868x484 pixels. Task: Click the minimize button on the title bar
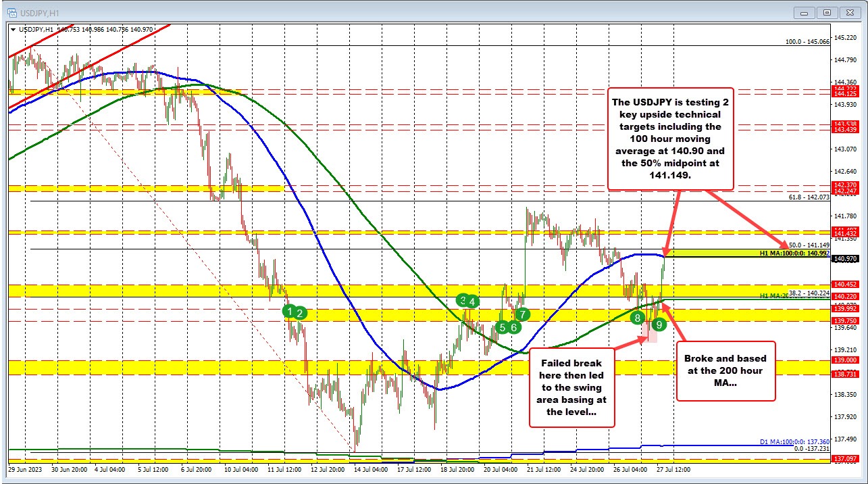pyautogui.click(x=804, y=12)
